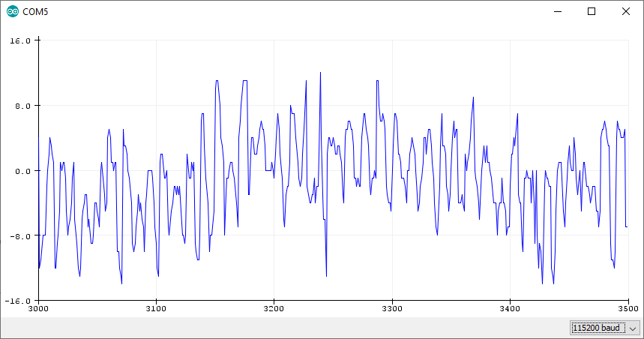Click the -16.0 y-axis label
644x339 pixels.
click(18, 301)
